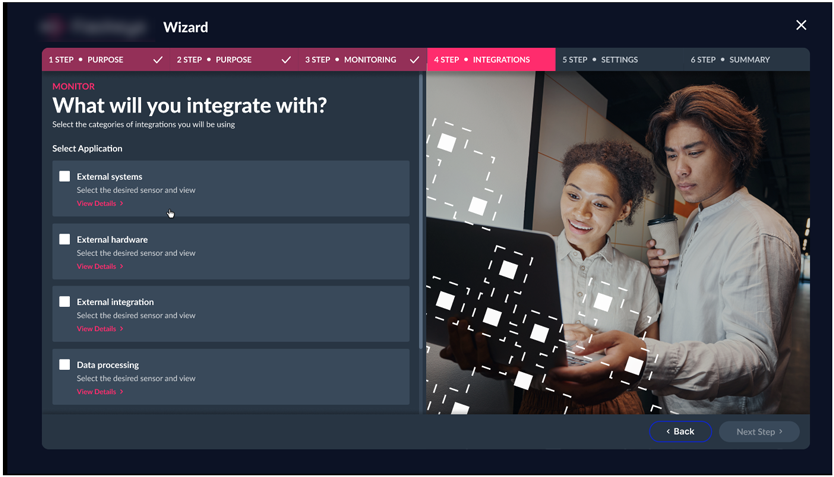Select the Data processing checkbox
Screen dimensions: 834x477
click(65, 364)
